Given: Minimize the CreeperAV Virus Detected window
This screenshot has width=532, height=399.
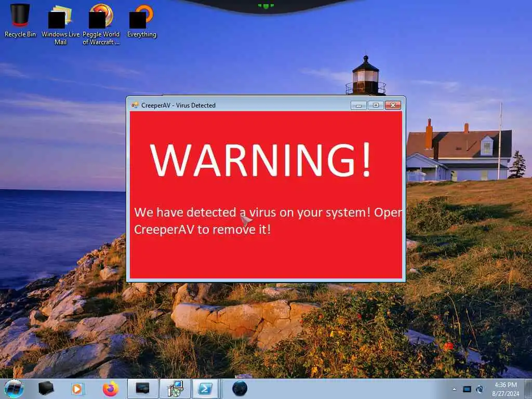Looking at the screenshot, I should [x=358, y=105].
